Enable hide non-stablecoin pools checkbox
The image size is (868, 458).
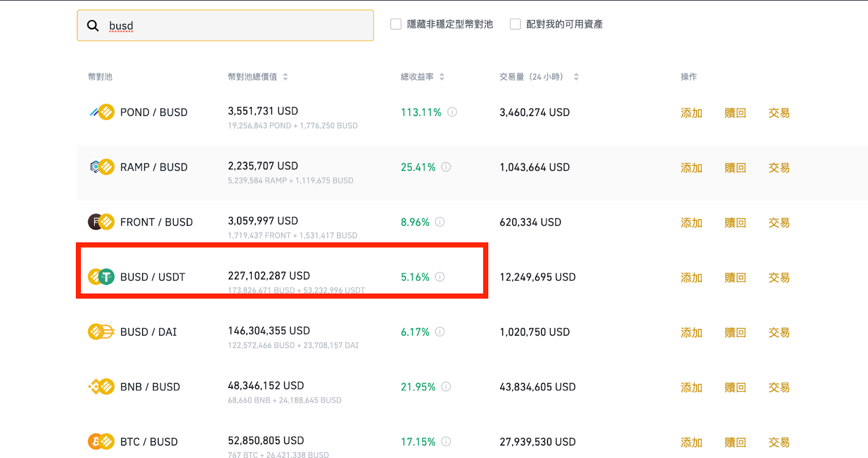(x=396, y=24)
